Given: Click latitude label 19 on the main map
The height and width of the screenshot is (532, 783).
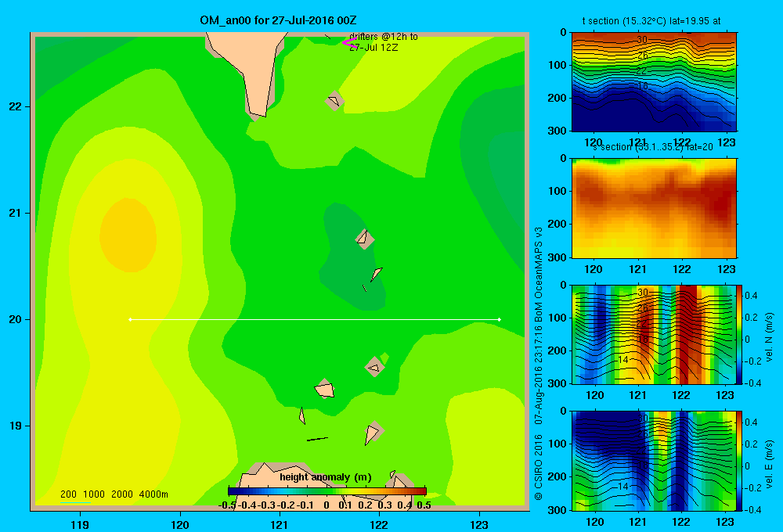Looking at the screenshot, I should coord(16,426).
